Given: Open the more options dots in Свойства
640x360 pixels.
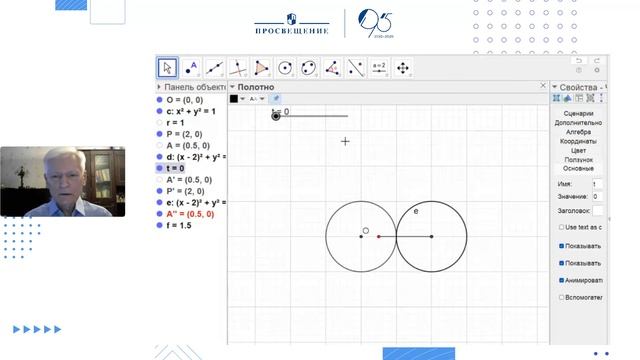Looking at the screenshot, I should [x=601, y=98].
